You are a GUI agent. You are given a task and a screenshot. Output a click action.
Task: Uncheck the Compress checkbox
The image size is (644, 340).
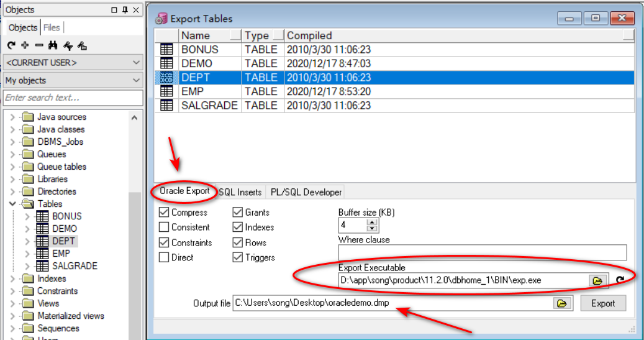tap(164, 212)
